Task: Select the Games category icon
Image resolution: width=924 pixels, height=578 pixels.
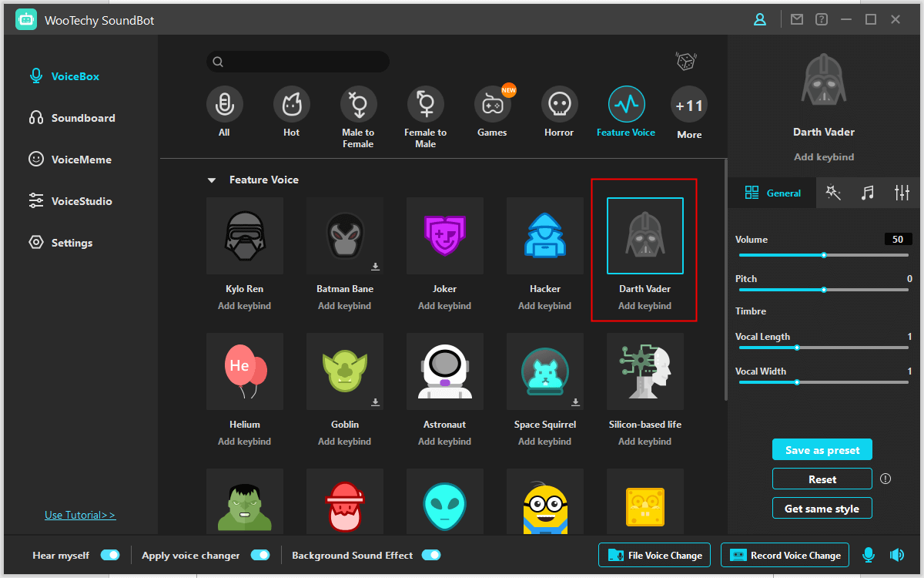Action: pyautogui.click(x=493, y=104)
